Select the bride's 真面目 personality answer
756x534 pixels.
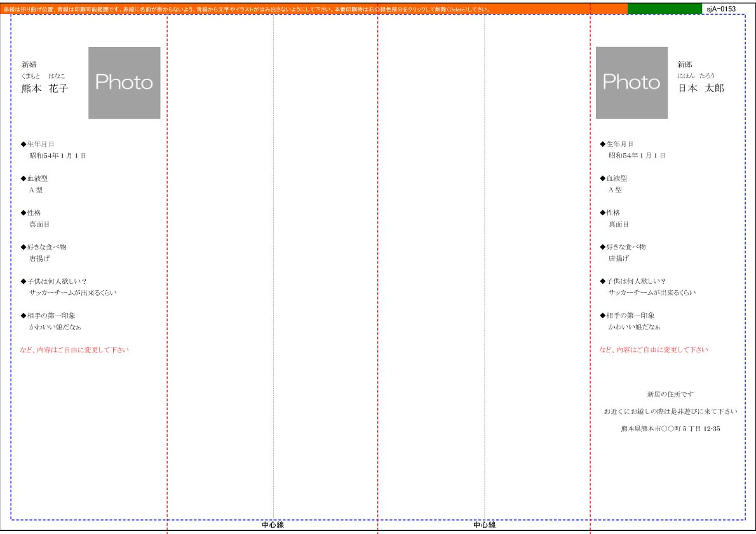39,224
